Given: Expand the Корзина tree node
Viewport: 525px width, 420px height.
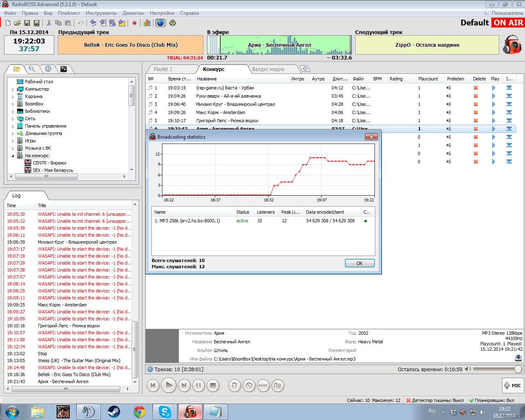Looking at the screenshot, I should [x=13, y=97].
